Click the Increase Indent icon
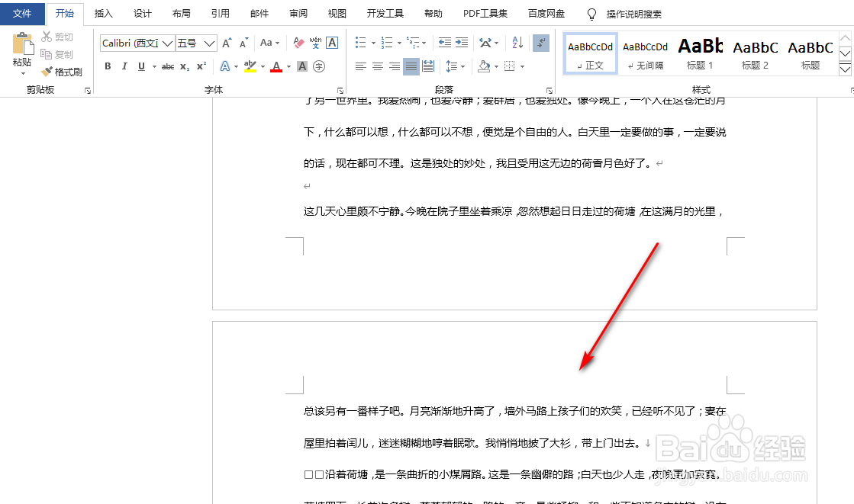The height and width of the screenshot is (504, 854). click(462, 43)
